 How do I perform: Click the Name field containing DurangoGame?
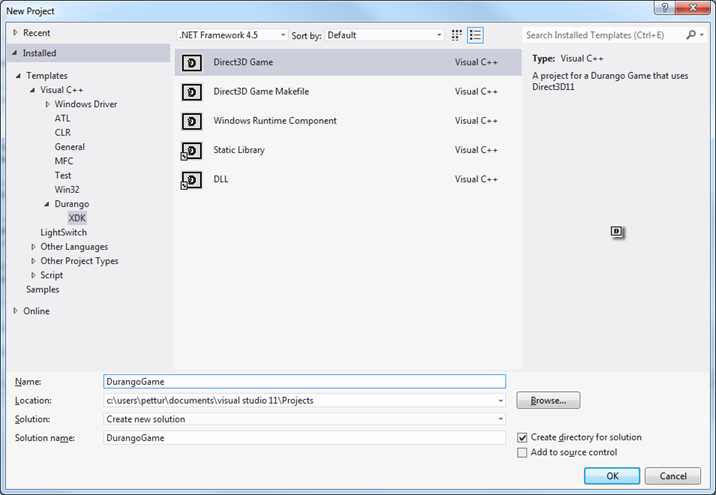coord(305,382)
